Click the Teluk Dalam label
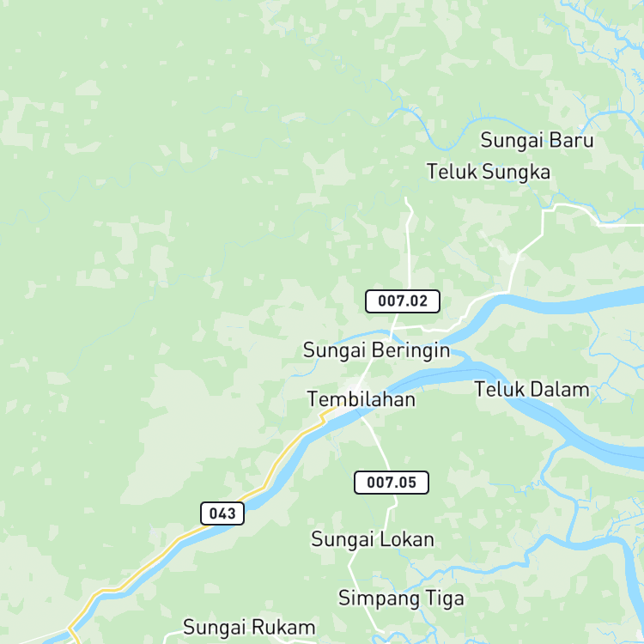Screen dimensions: 644x644 tap(532, 389)
